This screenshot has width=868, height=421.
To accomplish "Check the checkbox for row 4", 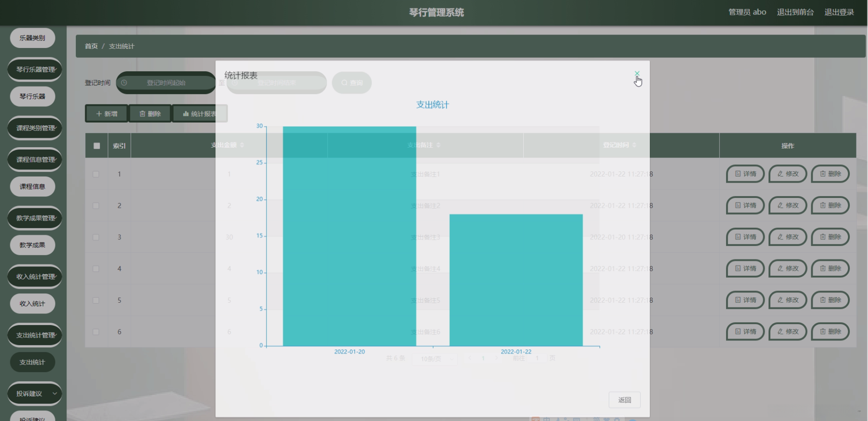I will (96, 269).
